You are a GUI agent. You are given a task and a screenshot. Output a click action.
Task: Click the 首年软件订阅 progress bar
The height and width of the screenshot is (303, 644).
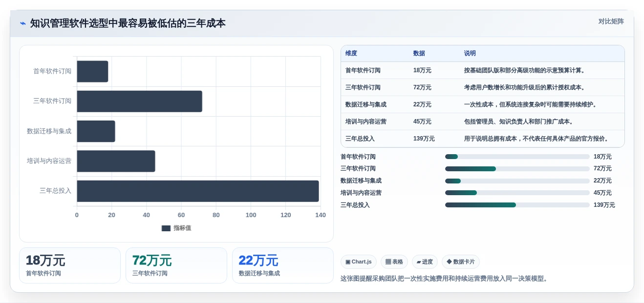point(517,157)
